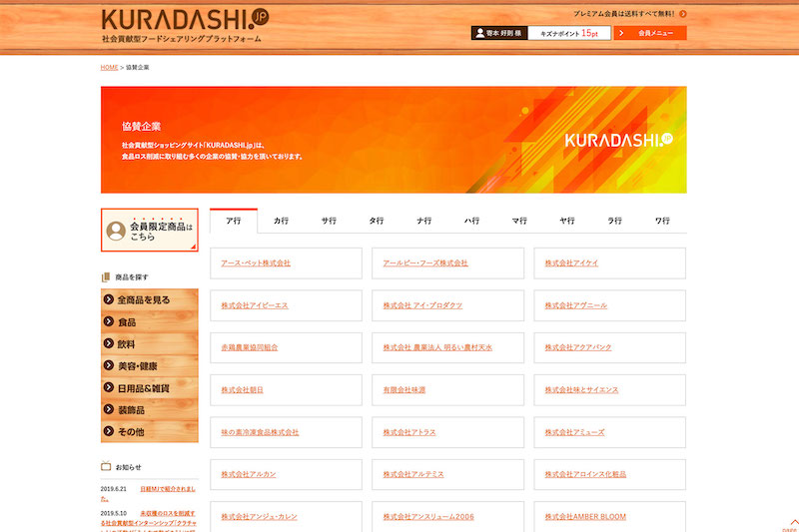Image resolution: width=799 pixels, height=532 pixels.
Task: Open the ラ行 tab
Action: (614, 221)
